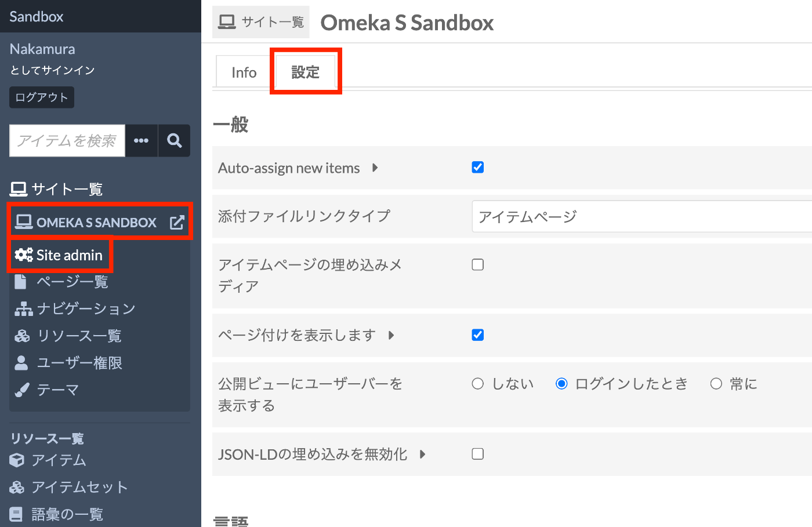Click the サイト一覧 button at top
The height and width of the screenshot is (527, 812).
click(x=261, y=22)
